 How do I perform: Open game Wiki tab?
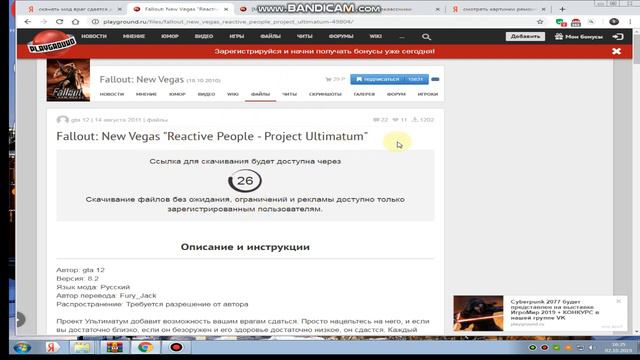(233, 94)
